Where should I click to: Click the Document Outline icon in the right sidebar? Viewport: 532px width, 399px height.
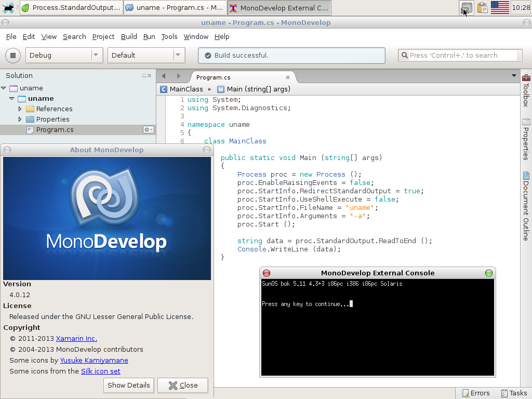(526, 176)
